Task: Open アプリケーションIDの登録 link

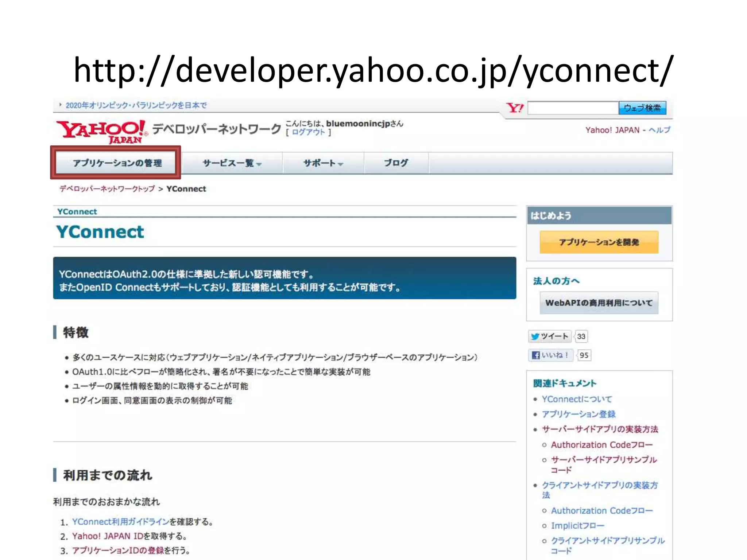Action: tap(118, 551)
